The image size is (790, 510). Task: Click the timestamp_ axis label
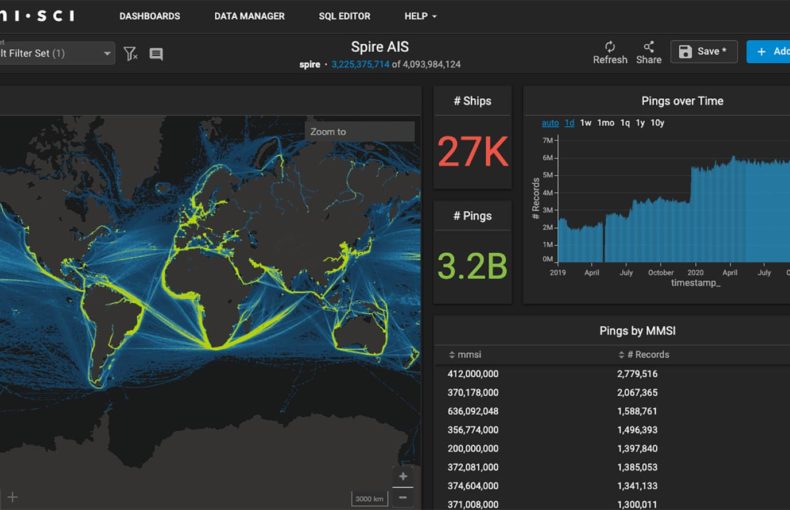pos(695,283)
